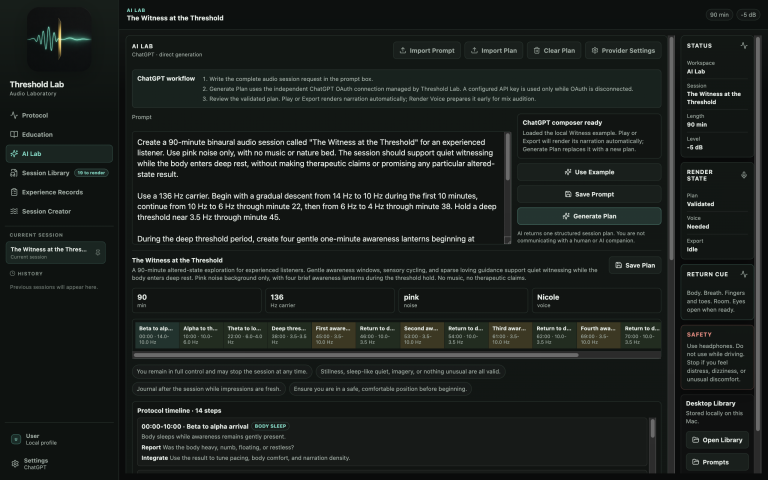Click the '90 min' stat card
768x480 pixels.
point(196,300)
